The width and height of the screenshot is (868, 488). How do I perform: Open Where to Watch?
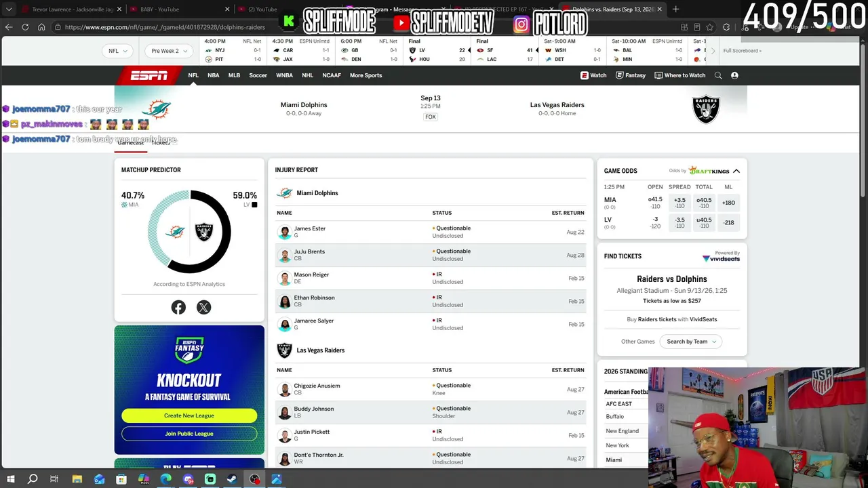pos(680,75)
